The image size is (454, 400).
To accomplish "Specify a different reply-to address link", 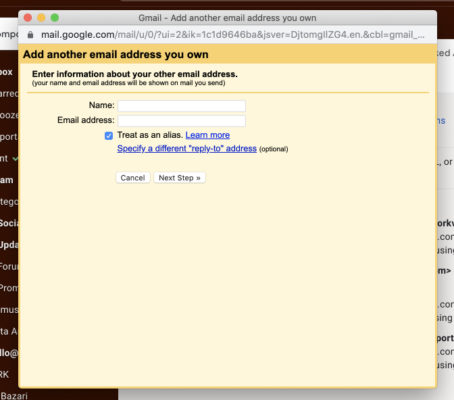I will (x=187, y=148).
